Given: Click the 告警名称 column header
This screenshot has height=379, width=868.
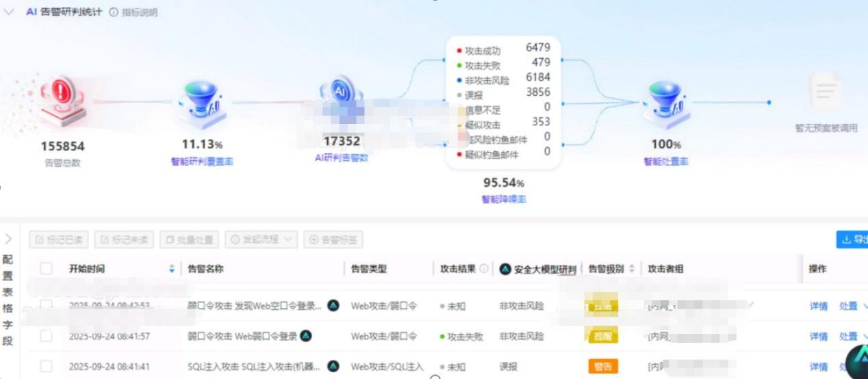Looking at the screenshot, I should pos(205,269).
